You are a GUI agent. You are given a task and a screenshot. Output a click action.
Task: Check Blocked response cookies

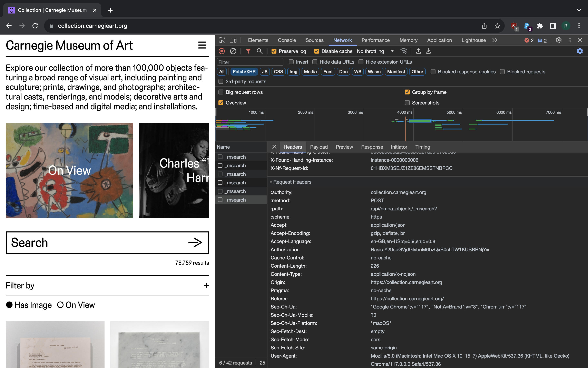click(x=433, y=72)
